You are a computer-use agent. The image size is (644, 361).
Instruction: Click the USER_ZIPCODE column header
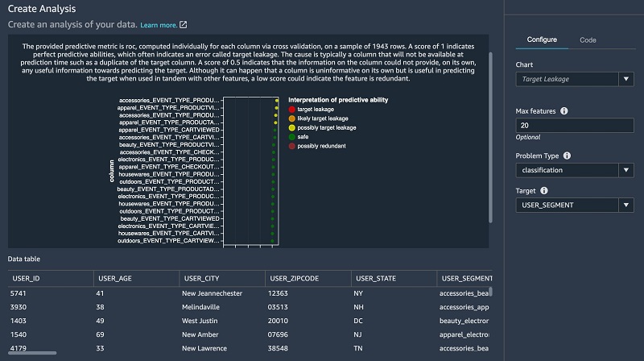(308, 278)
